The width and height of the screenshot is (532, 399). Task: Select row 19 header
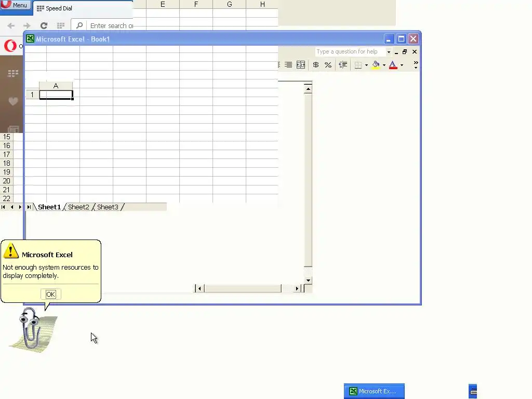(x=7, y=172)
